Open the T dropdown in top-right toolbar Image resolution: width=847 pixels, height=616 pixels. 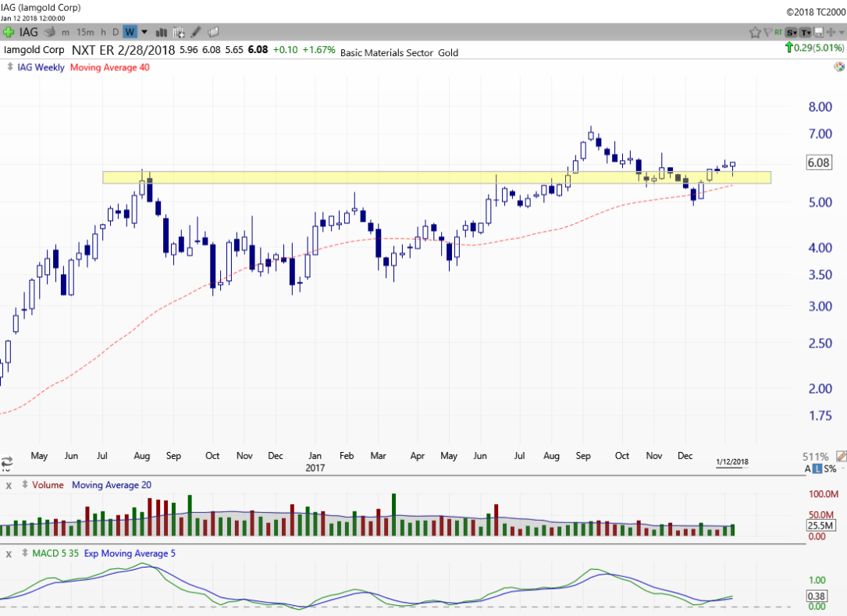[x=805, y=32]
